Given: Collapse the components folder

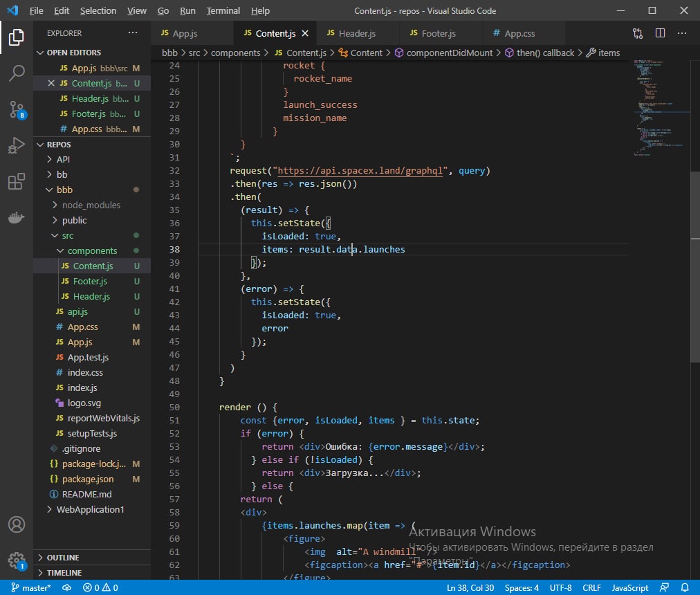Looking at the screenshot, I should pyautogui.click(x=92, y=250).
